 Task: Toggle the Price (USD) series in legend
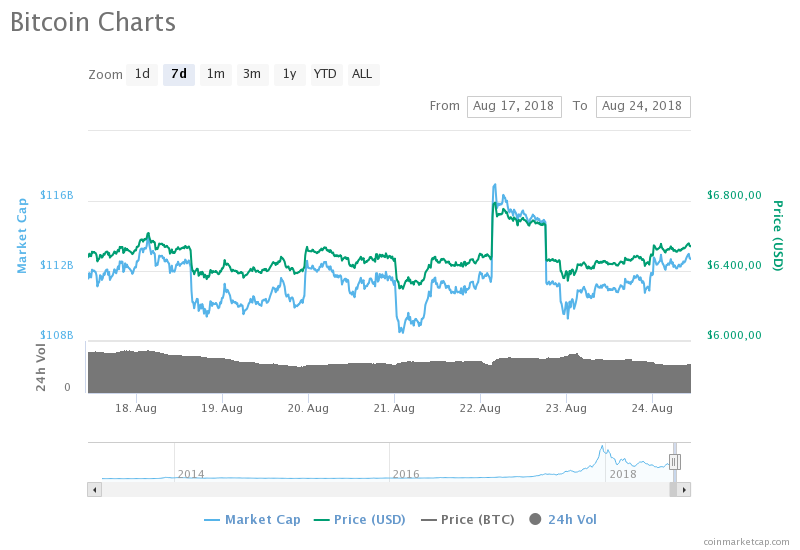point(360,519)
